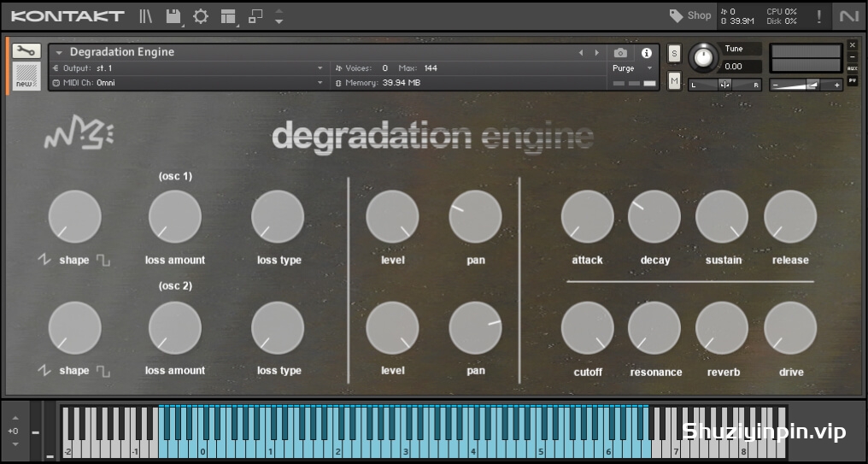Image resolution: width=868 pixels, height=464 pixels.
Task: Click the reverb knob
Action: [722, 328]
